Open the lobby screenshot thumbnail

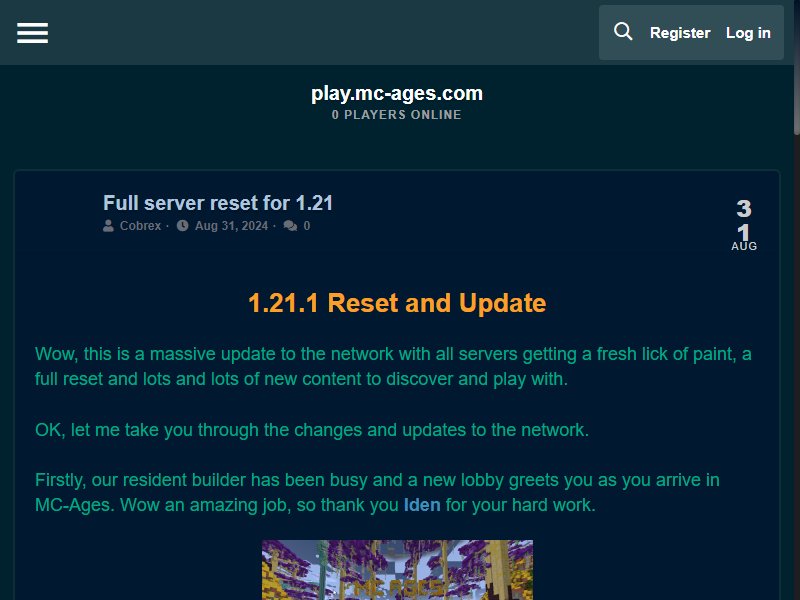(397, 570)
